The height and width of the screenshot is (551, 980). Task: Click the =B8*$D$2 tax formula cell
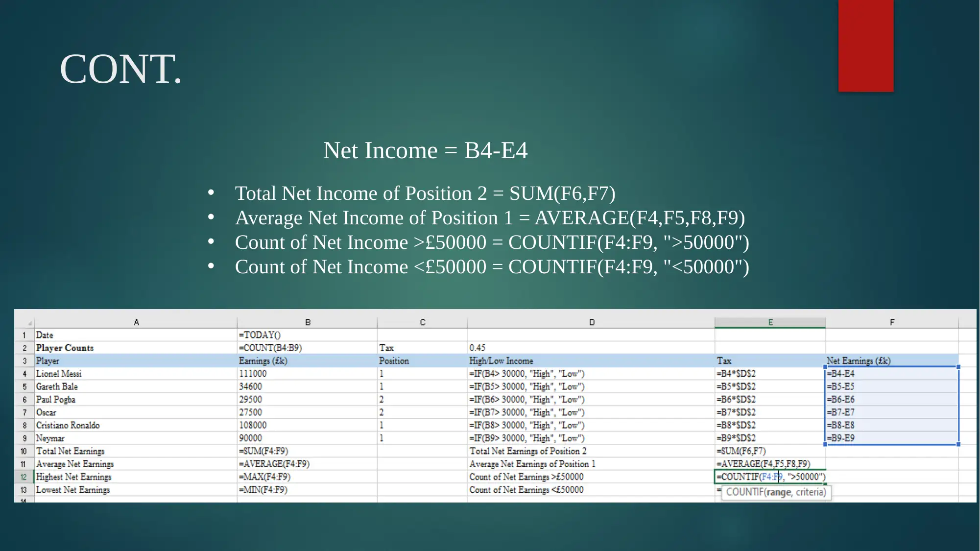click(x=770, y=425)
